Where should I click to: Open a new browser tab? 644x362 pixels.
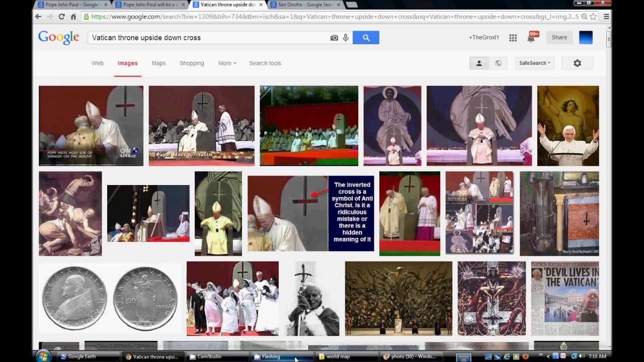[352, 5]
